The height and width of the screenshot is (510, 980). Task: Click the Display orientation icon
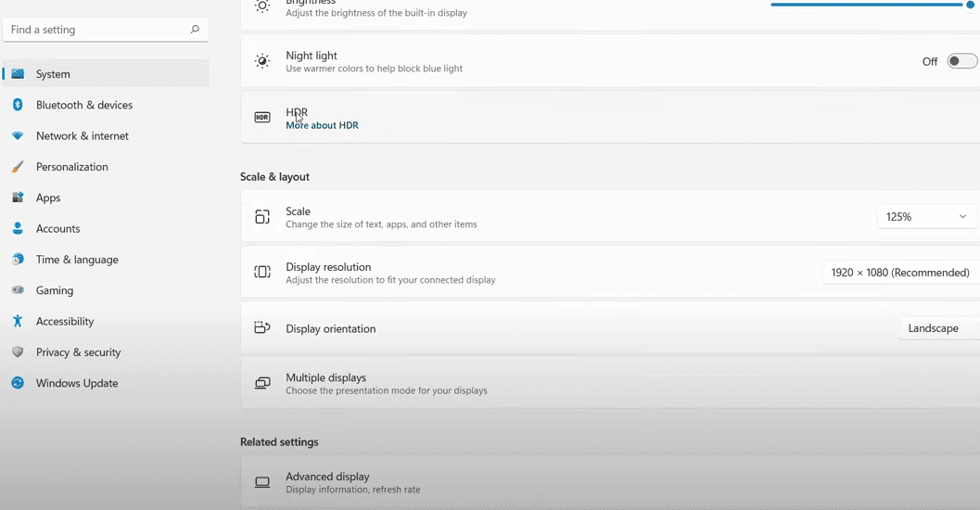[262, 327]
